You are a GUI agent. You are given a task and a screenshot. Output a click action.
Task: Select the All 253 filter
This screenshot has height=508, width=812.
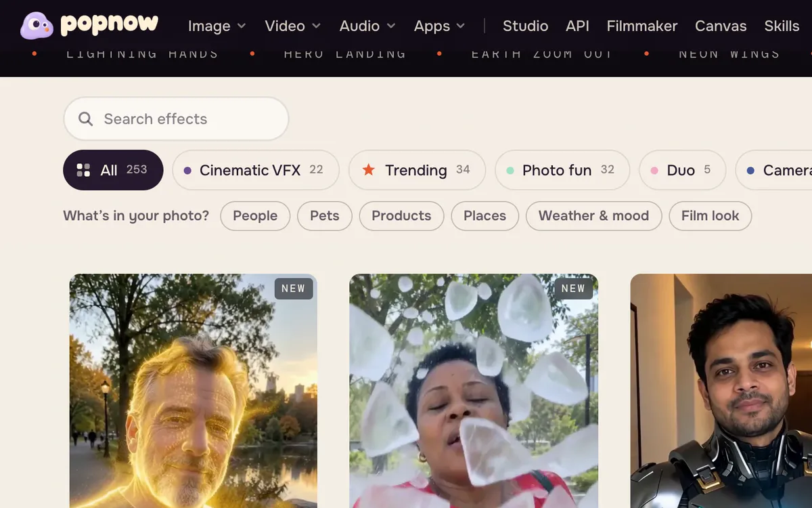click(113, 170)
